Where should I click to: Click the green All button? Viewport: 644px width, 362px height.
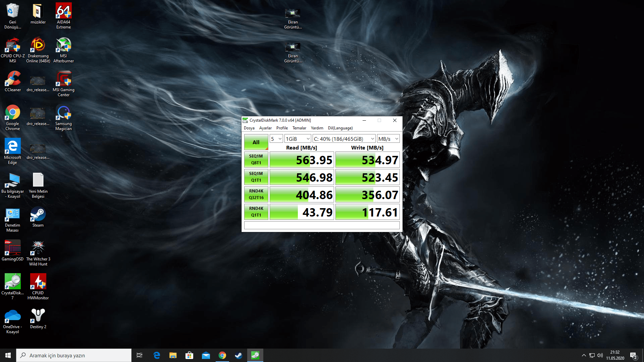tap(256, 142)
